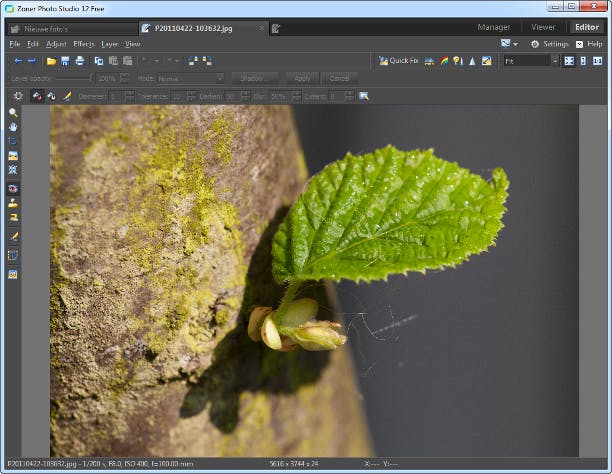
Task: Click the Save floppy disk icon
Action: pyautogui.click(x=65, y=61)
